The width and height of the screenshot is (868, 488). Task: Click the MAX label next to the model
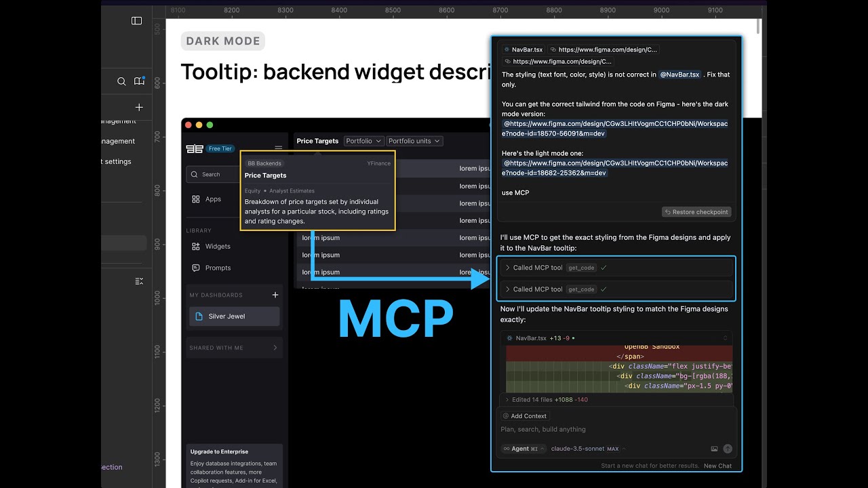[612, 449]
